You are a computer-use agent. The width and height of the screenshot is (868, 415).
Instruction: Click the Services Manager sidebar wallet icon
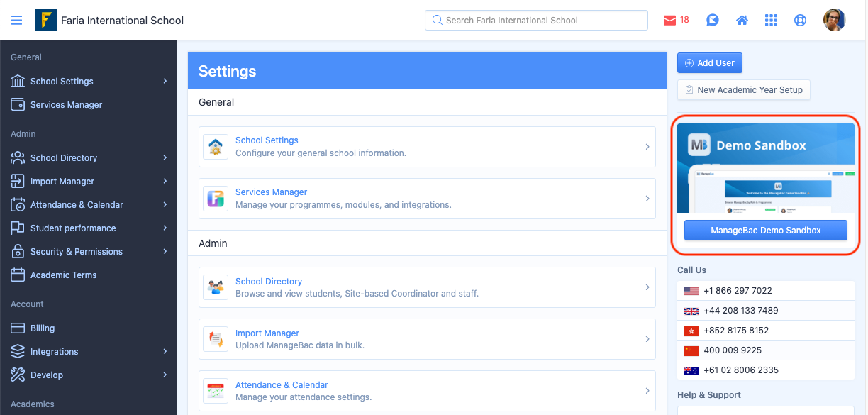[x=18, y=104]
